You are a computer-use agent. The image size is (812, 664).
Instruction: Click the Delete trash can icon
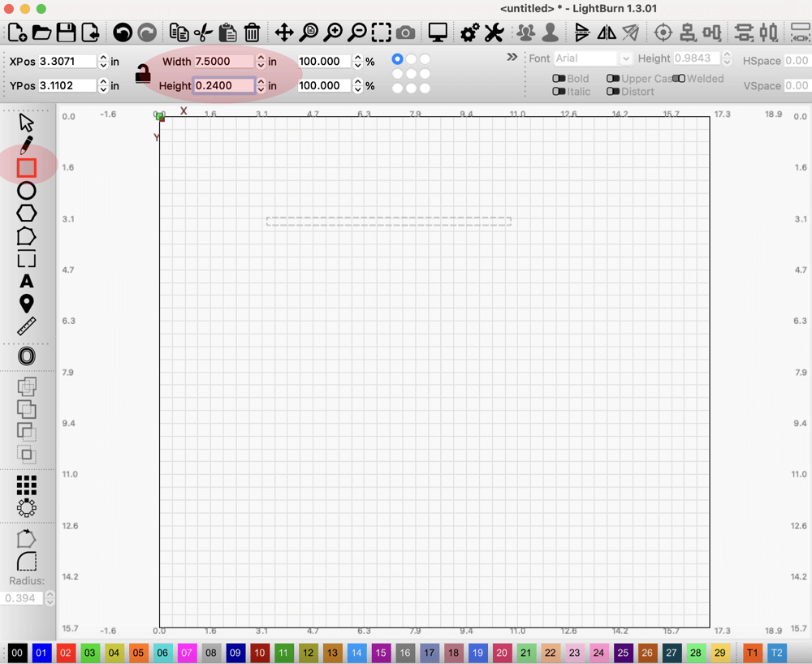click(253, 32)
